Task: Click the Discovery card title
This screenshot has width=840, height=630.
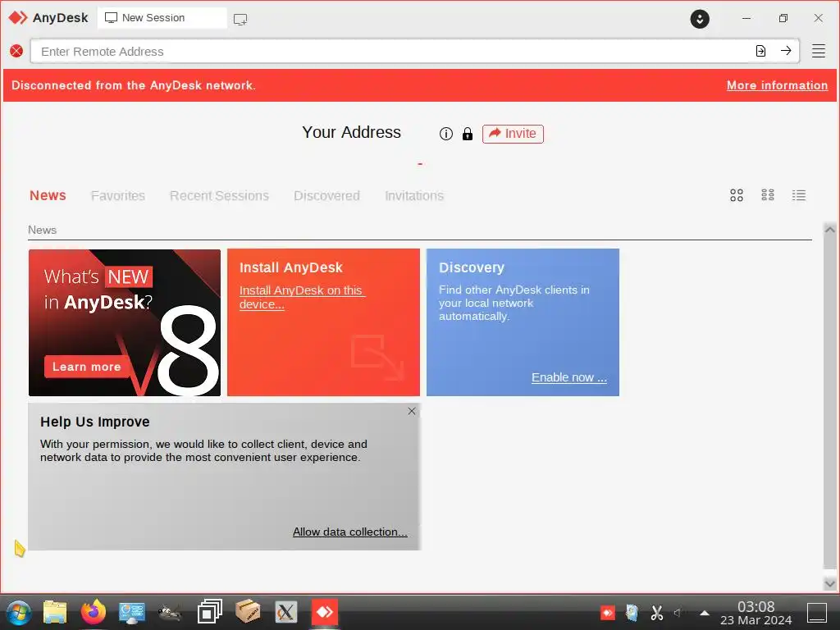Action: click(472, 267)
